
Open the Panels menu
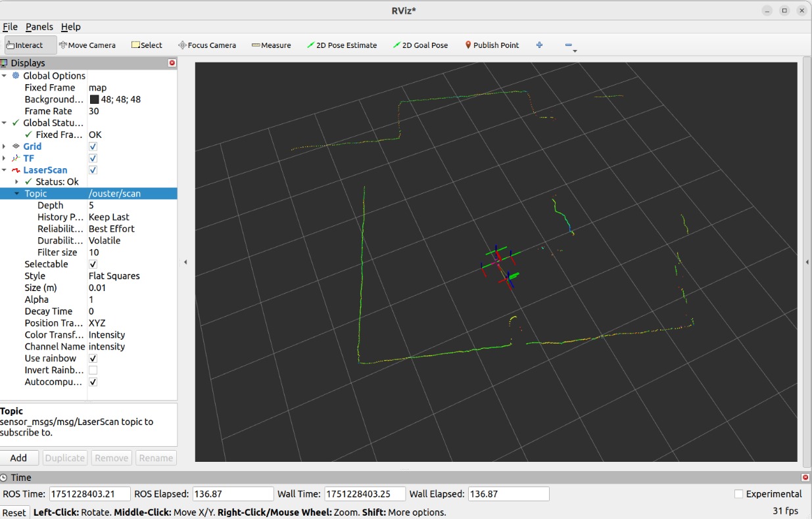[39, 27]
